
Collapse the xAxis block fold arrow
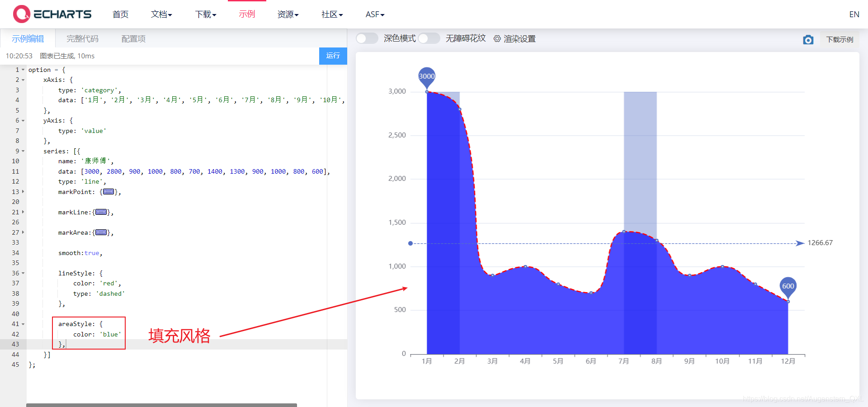[23, 80]
